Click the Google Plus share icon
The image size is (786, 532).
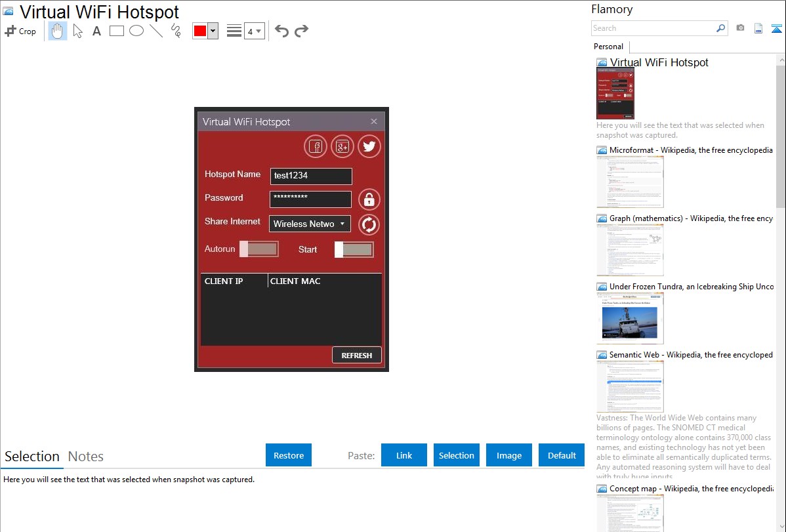click(342, 146)
